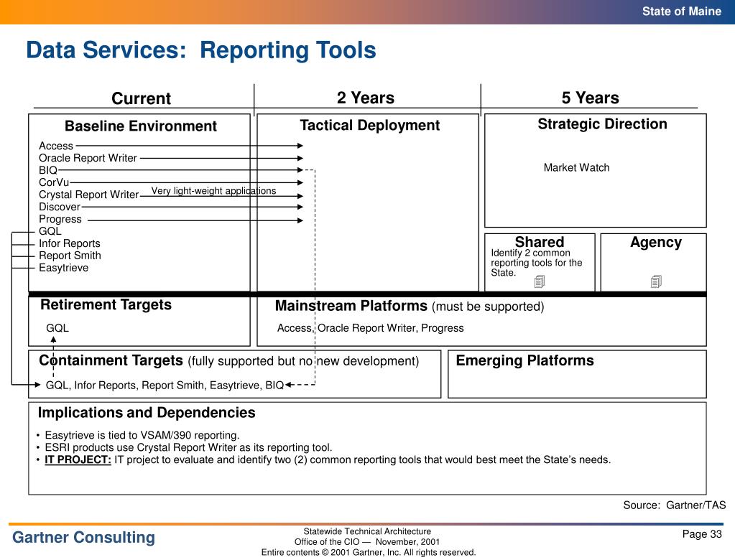The height and width of the screenshot is (560, 735).
Task: Click 'Crystal Report Writer' in Baseline list
Action: [88, 195]
